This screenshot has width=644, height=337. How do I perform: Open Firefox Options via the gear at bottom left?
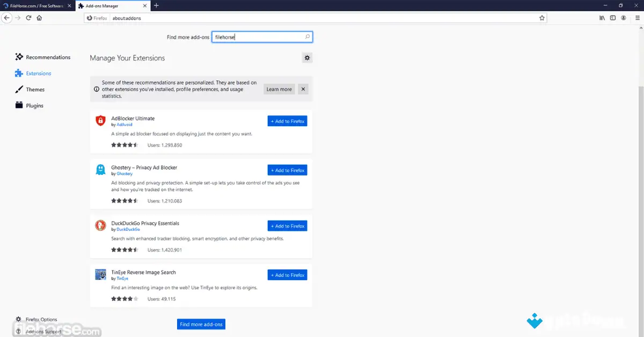[x=18, y=319]
